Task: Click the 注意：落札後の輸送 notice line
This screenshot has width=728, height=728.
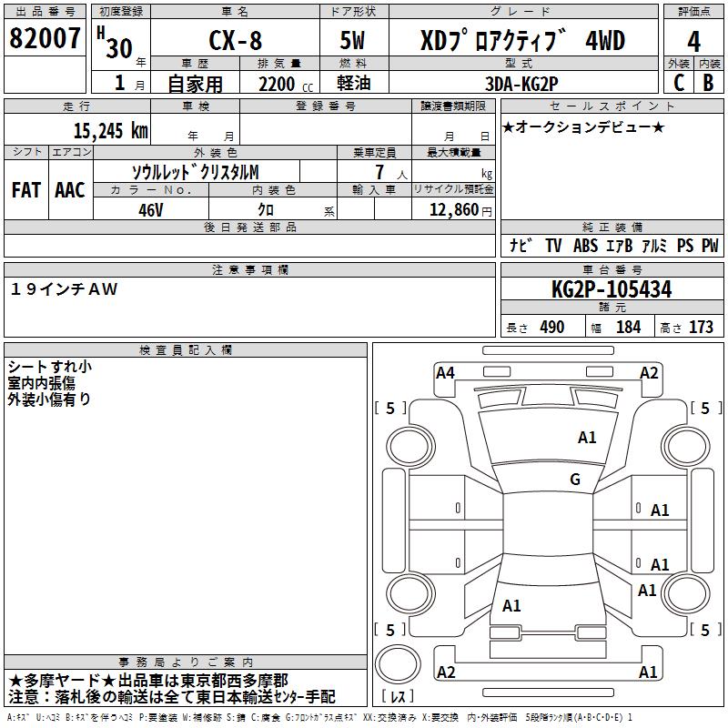Action: pos(171,696)
